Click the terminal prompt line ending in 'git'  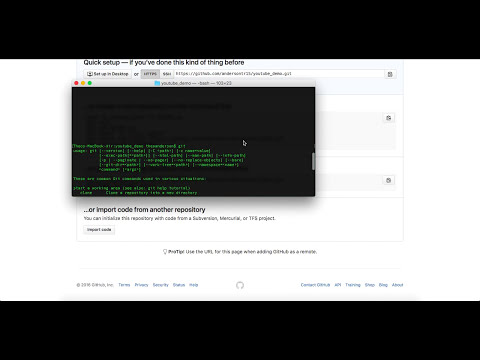click(129, 146)
